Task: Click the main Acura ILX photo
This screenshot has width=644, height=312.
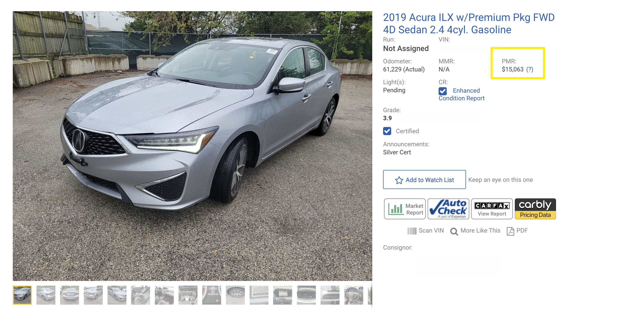Action: coord(192,146)
